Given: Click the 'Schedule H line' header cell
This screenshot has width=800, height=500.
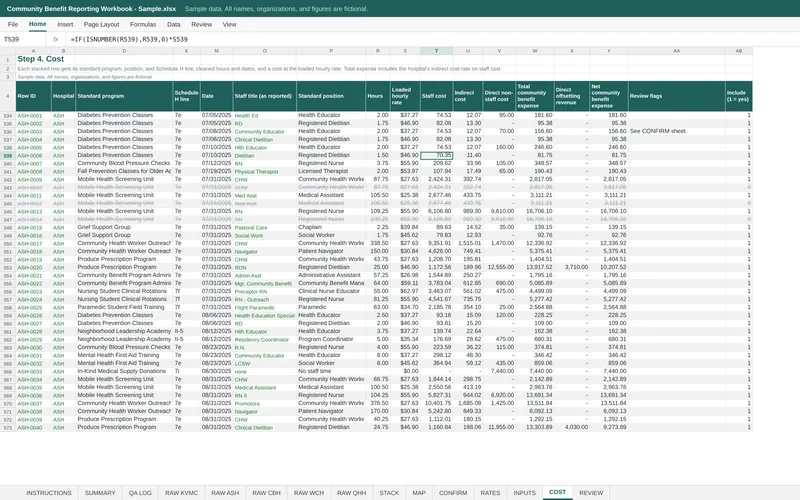Looking at the screenshot, I should (187, 96).
